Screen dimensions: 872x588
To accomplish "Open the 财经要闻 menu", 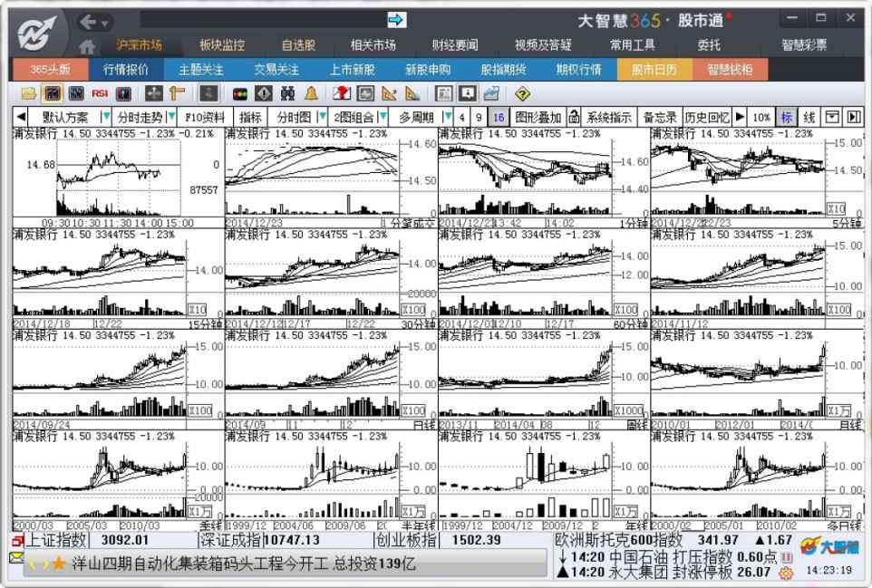I will pos(454,45).
